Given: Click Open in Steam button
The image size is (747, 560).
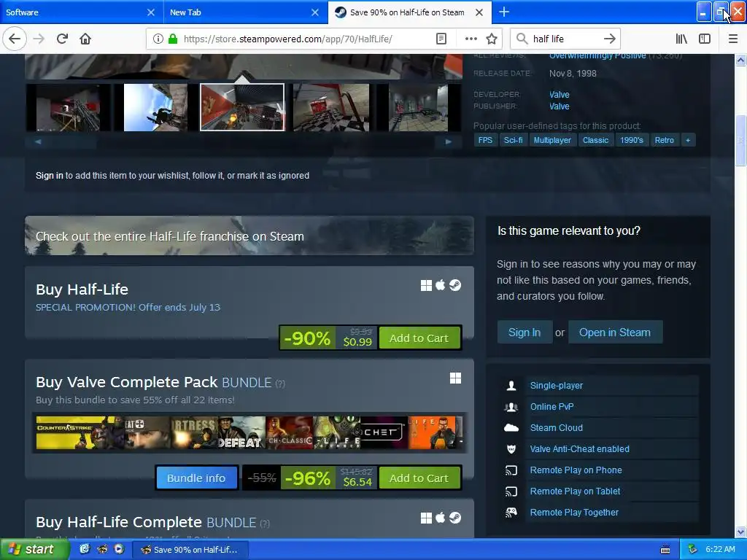Looking at the screenshot, I should [x=614, y=332].
